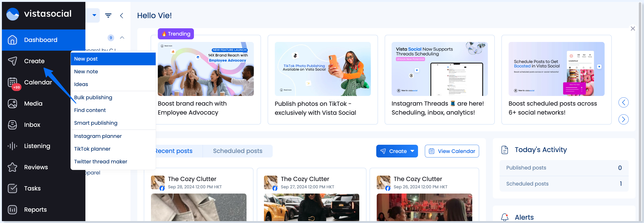The height and width of the screenshot is (223, 644).
Task: Close the trending announcements banner
Action: click(x=633, y=29)
